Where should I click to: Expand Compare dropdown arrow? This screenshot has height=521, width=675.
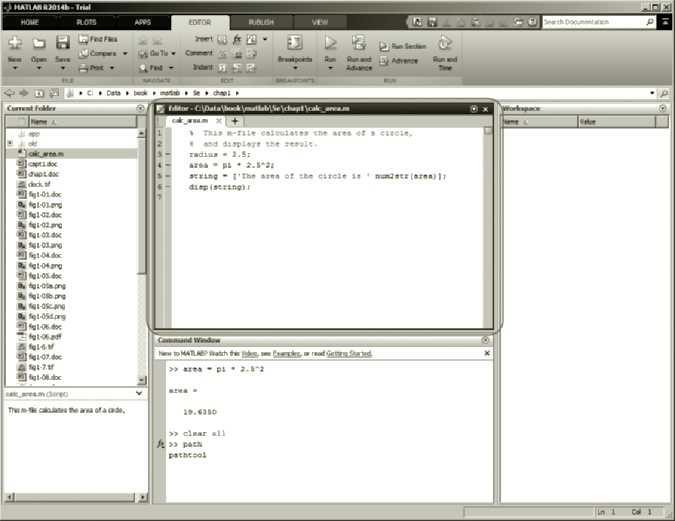[x=125, y=53]
